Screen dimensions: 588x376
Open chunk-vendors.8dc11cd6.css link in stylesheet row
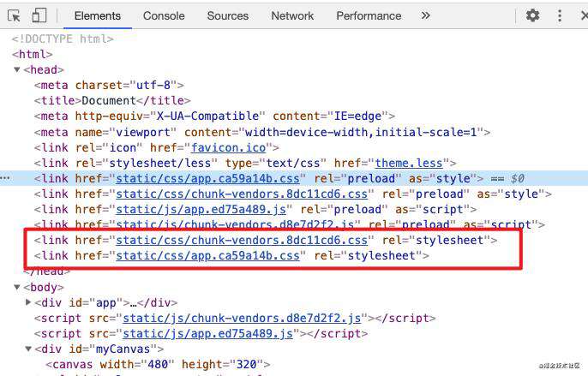[x=242, y=240]
